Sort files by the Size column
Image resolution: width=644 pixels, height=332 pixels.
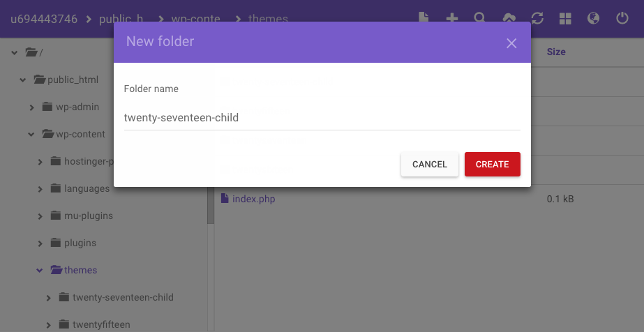coord(556,52)
